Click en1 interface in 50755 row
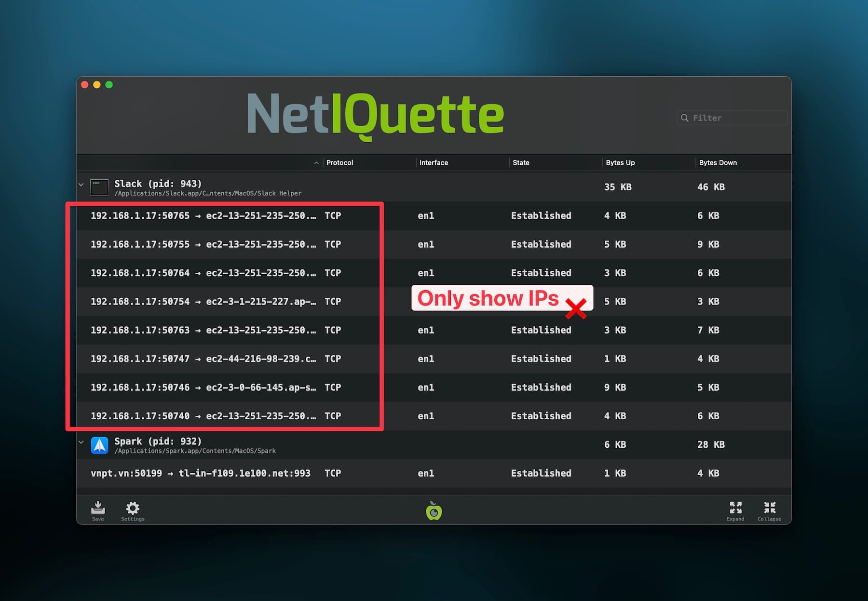Viewport: 868px width, 601px height. [x=426, y=244]
